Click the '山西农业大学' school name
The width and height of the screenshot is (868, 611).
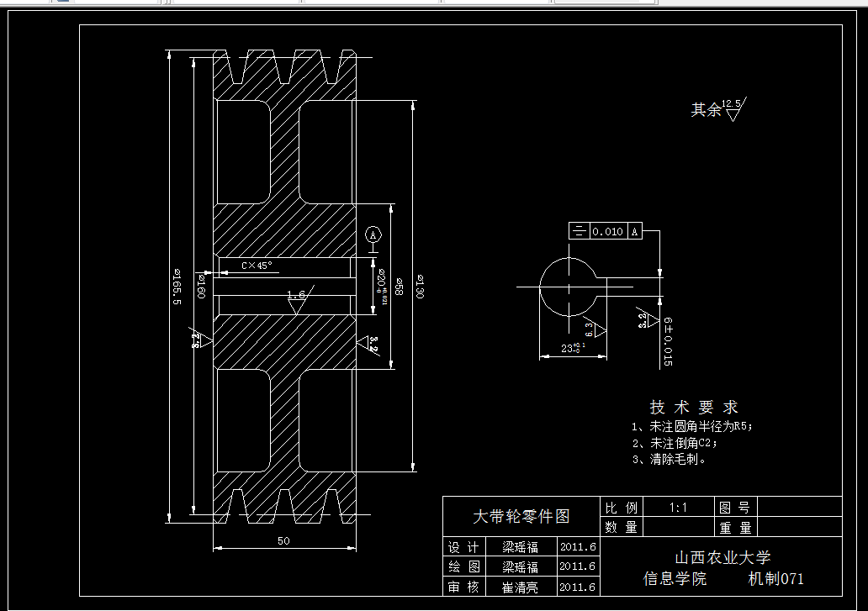[722, 557]
